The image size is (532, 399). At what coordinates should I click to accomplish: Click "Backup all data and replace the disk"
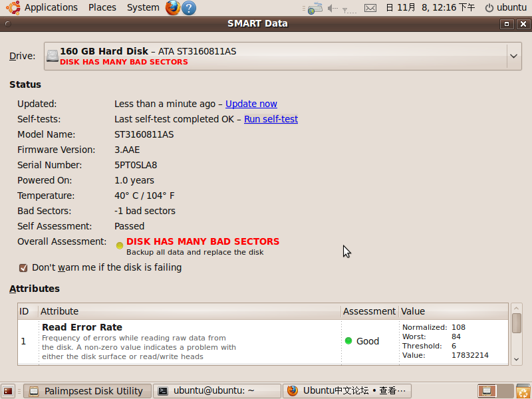[x=195, y=253]
